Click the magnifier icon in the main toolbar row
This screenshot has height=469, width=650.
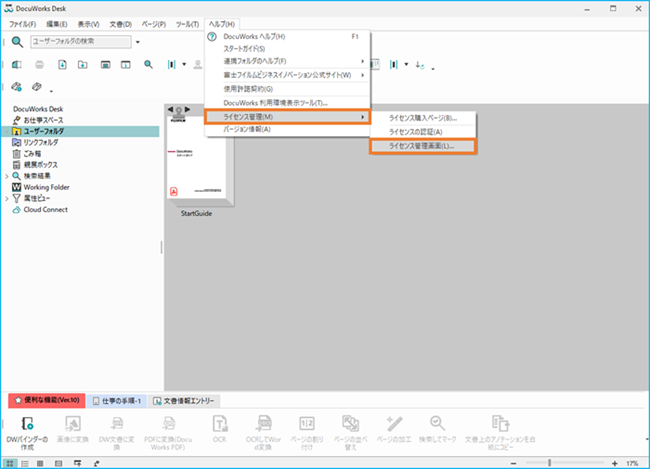click(148, 64)
